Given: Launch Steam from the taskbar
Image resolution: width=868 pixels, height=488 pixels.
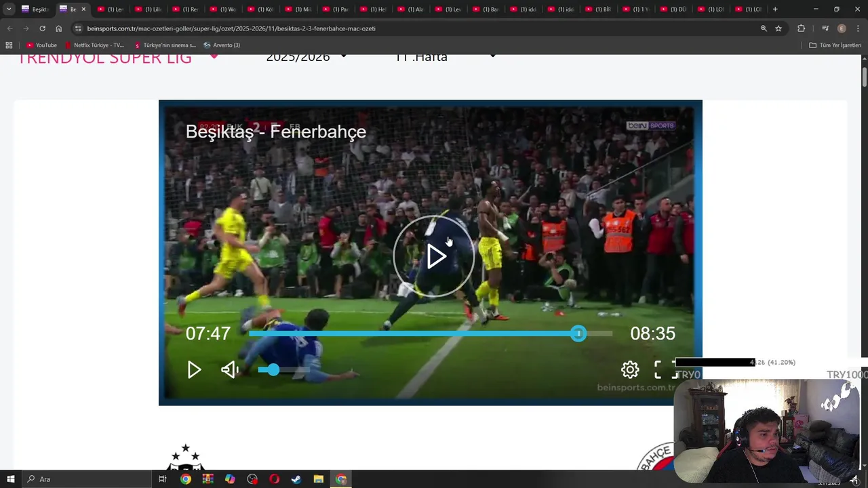Looking at the screenshot, I should tap(296, 479).
